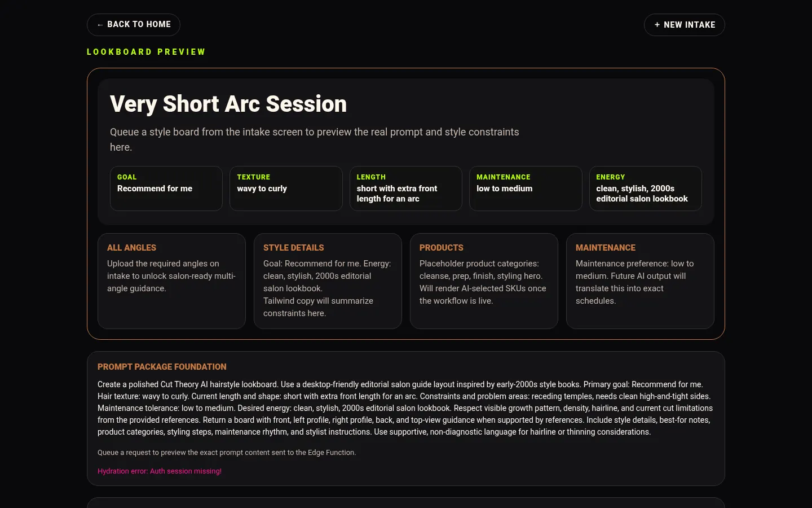
Task: Click the Maintenance preference panel
Action: pos(640,281)
